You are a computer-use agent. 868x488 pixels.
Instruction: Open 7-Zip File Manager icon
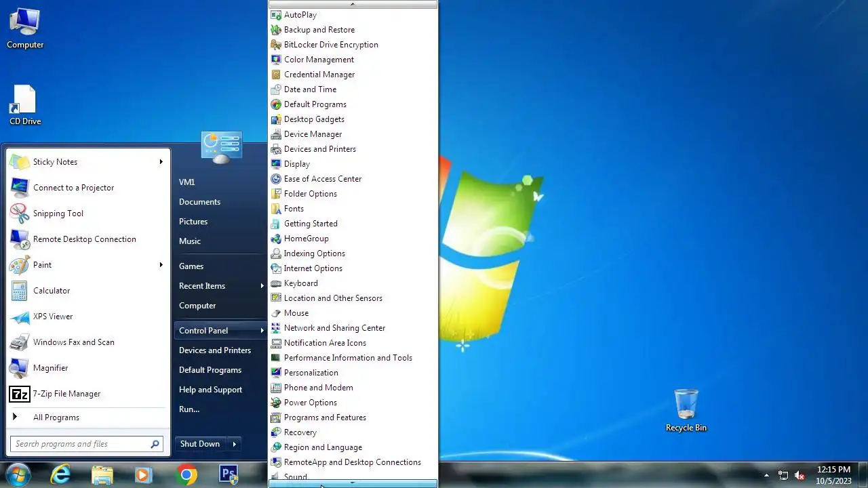[x=20, y=394]
